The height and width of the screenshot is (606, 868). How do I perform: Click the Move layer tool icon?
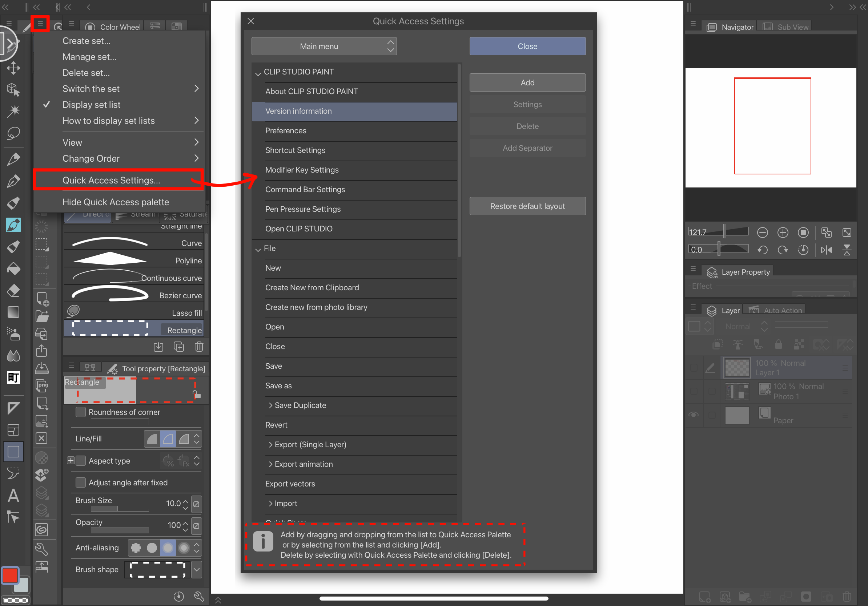[x=13, y=68]
